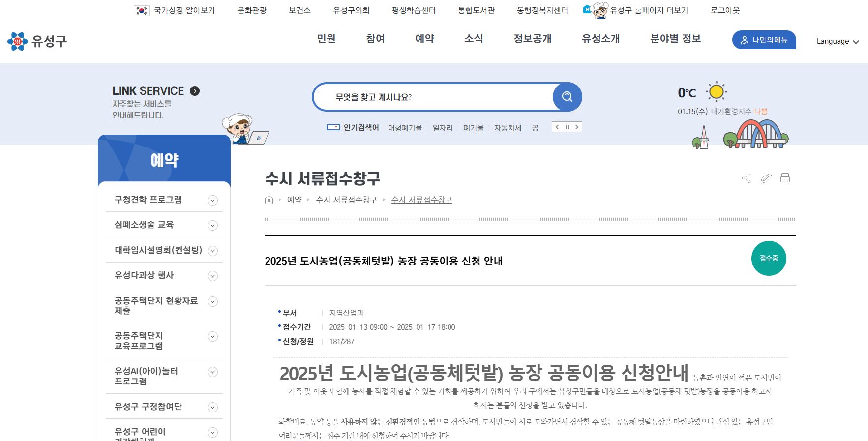Open the 참여 main menu
The width and height of the screenshot is (868, 441).
[375, 39]
